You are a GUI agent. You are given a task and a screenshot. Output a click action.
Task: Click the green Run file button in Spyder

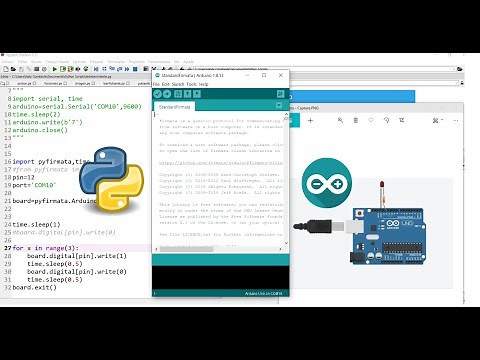coord(54,69)
